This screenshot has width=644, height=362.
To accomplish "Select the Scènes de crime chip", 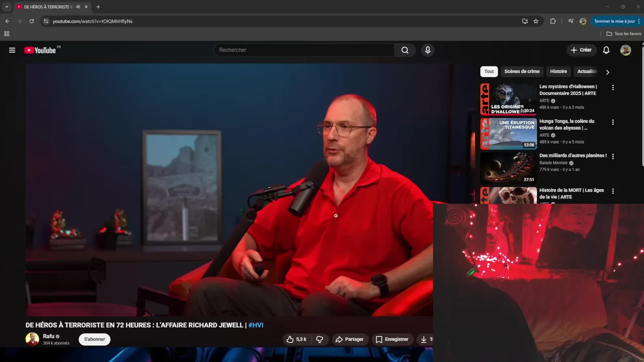I will tap(522, 71).
